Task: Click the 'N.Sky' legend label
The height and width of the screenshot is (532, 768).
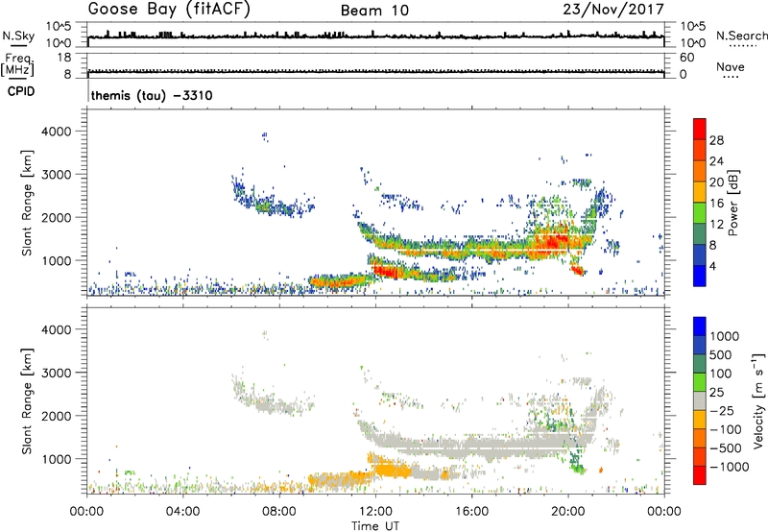Action: click(x=18, y=36)
